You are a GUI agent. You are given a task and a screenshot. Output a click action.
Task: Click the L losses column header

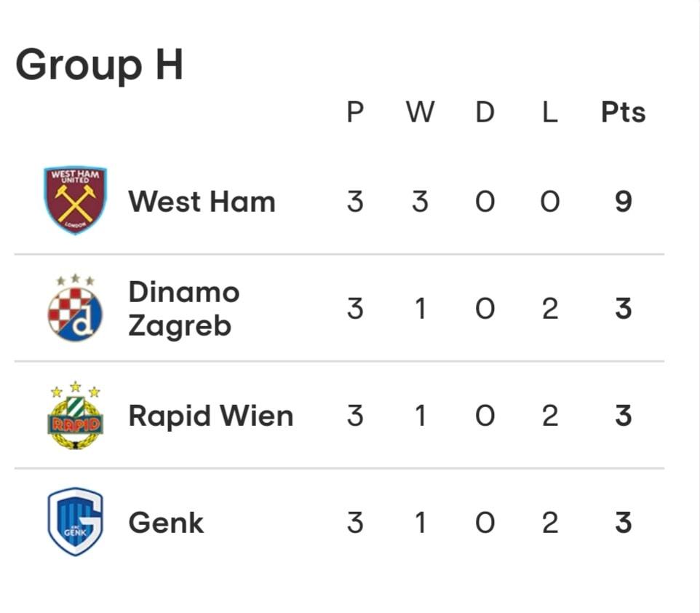[550, 112]
